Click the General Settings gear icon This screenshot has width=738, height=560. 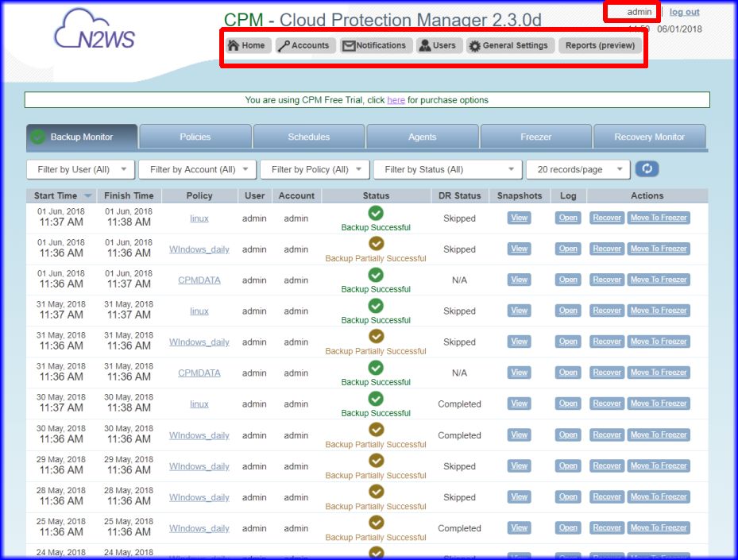click(474, 46)
